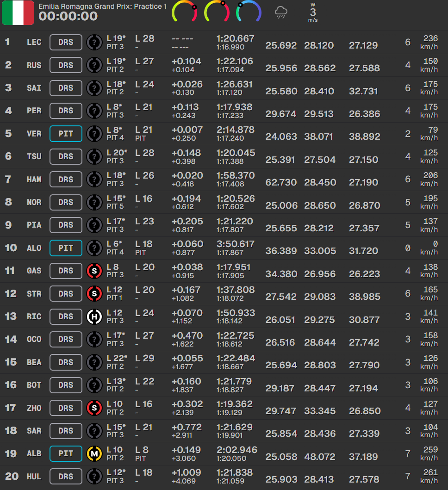Click VER's unknown tyre icon
Viewport: 448px width, 490px height.
tap(94, 134)
